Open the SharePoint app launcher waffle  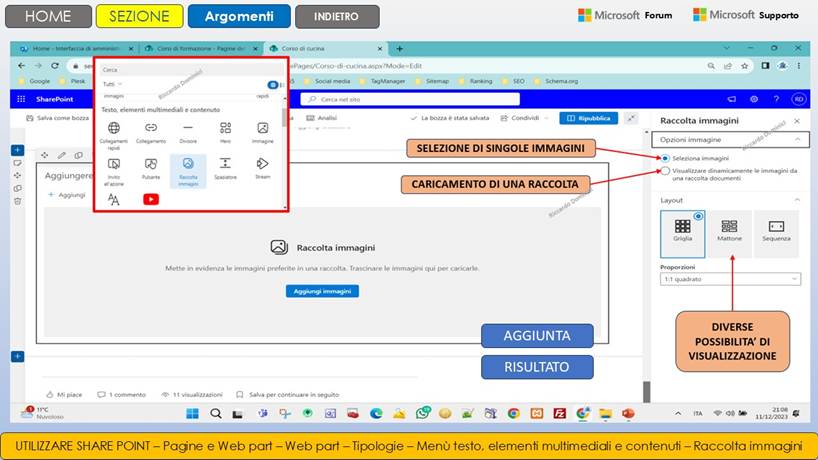click(21, 99)
